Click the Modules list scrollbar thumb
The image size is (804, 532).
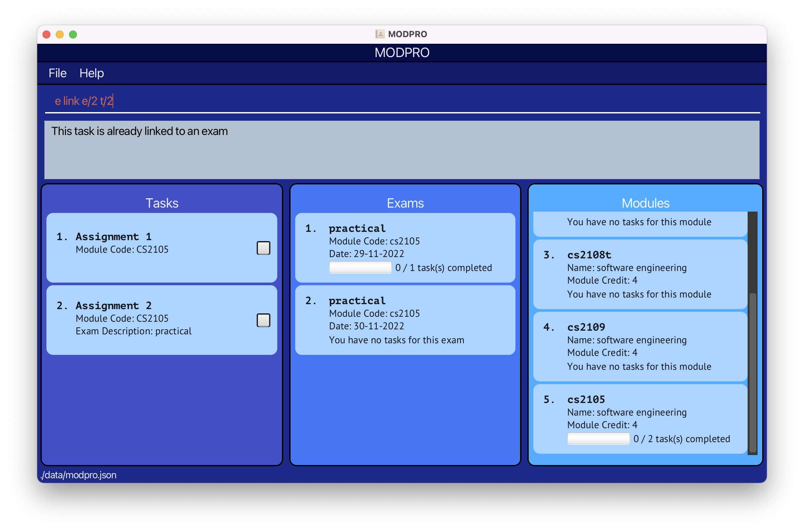(753, 372)
